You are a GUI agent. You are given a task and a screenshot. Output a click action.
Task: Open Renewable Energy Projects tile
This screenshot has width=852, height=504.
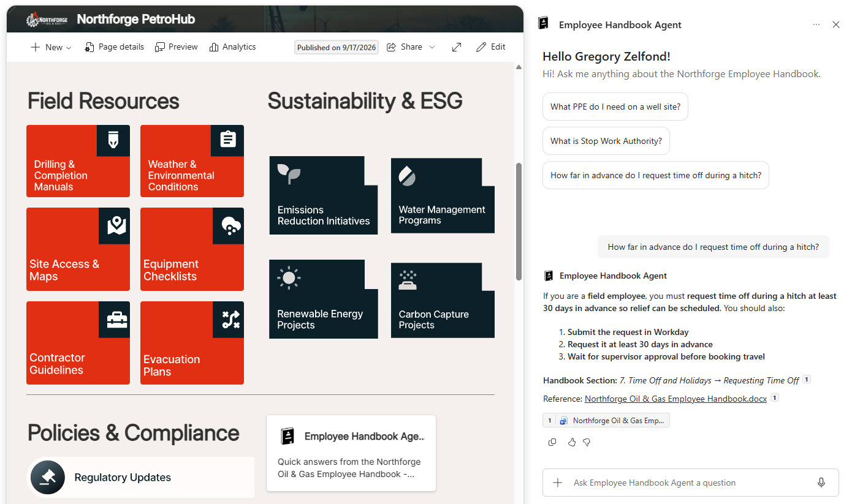tap(324, 299)
